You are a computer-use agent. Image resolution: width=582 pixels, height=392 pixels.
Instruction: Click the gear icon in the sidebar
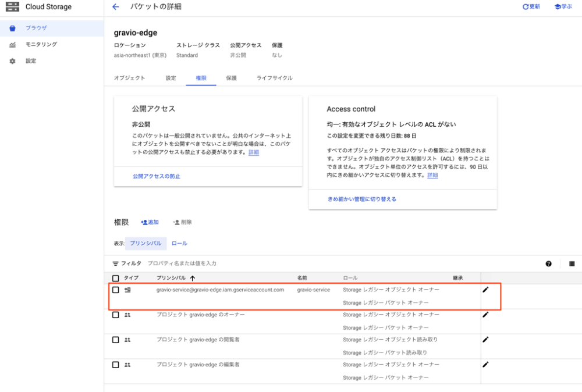(x=13, y=61)
